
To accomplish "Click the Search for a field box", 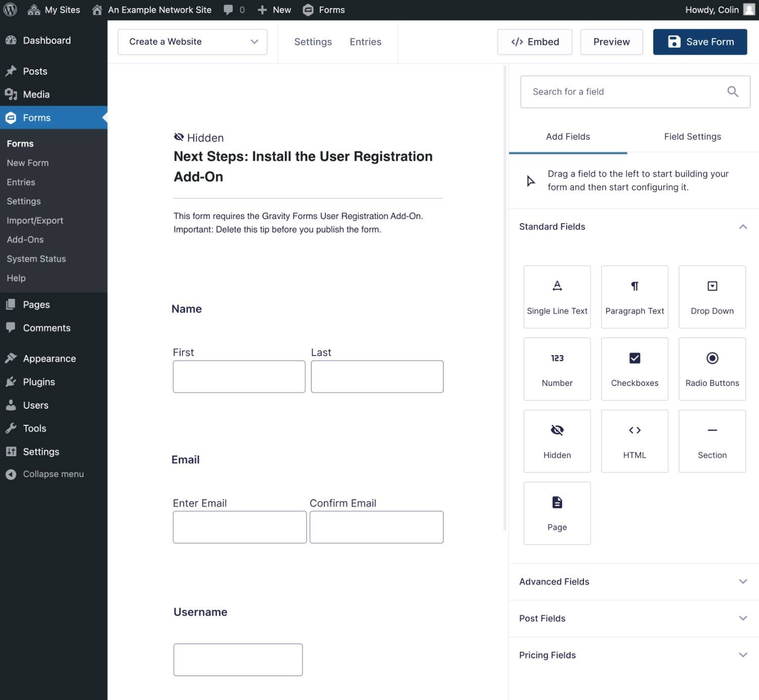I will click(x=635, y=92).
